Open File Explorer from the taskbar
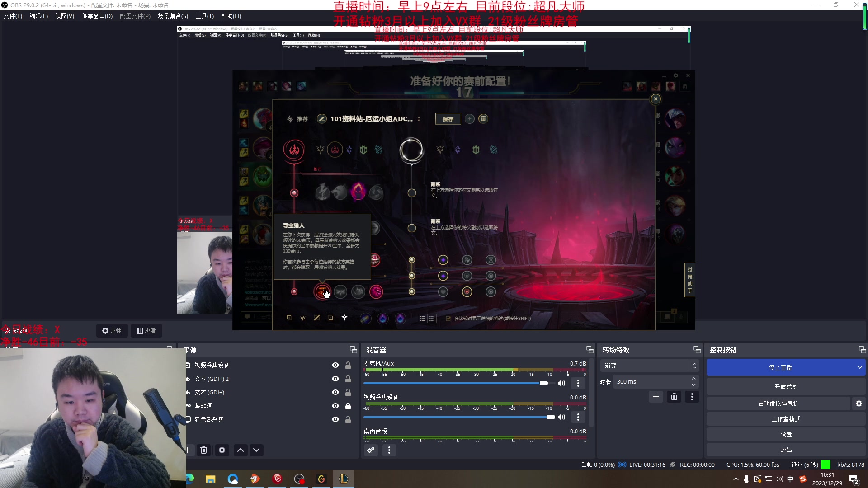868x488 pixels. click(211, 479)
